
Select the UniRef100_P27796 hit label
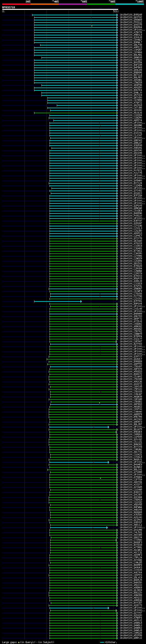click(131, 296)
